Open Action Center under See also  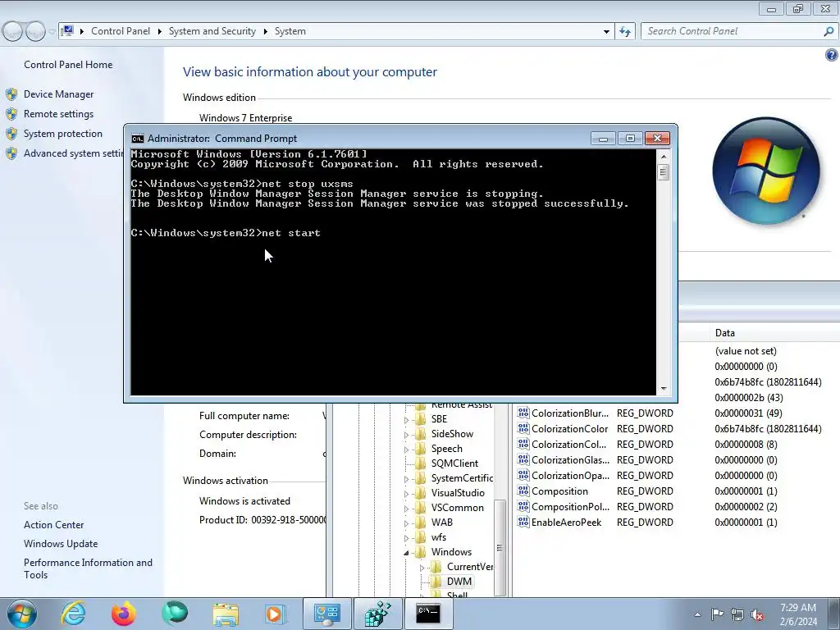(x=53, y=525)
